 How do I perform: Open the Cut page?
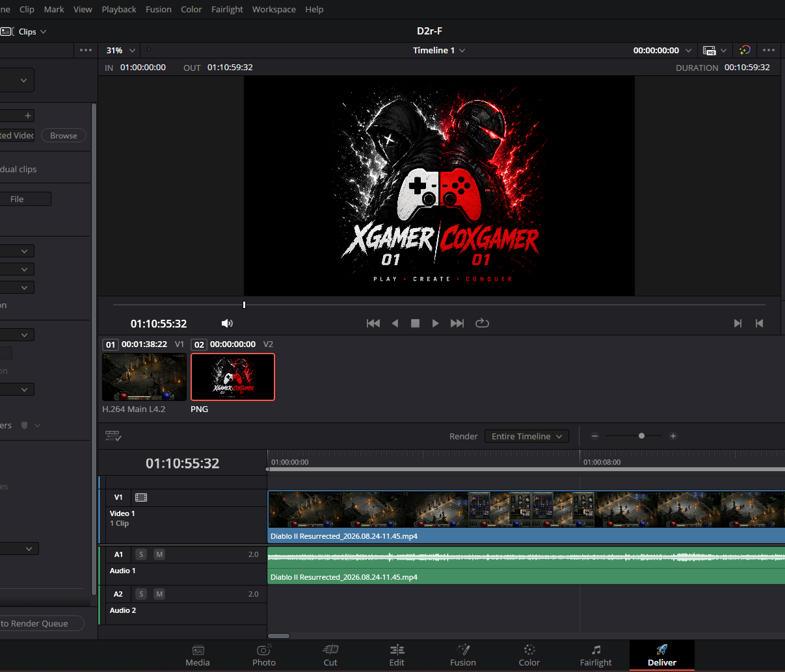pyautogui.click(x=330, y=656)
